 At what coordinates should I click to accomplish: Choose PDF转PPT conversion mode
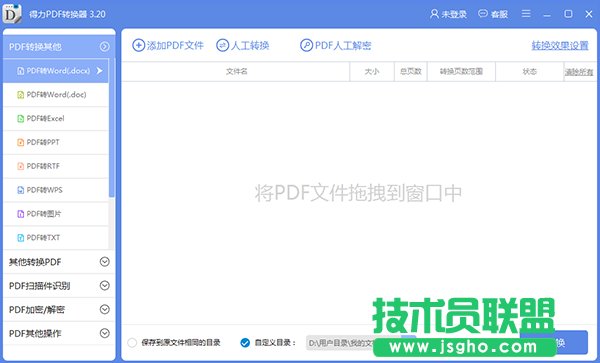[56, 142]
